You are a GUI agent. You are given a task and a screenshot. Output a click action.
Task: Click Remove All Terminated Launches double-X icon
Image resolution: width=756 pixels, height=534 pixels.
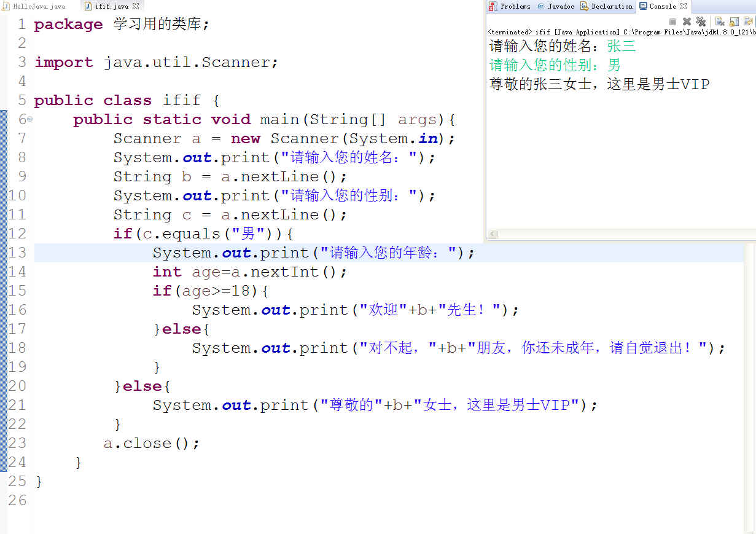701,22
